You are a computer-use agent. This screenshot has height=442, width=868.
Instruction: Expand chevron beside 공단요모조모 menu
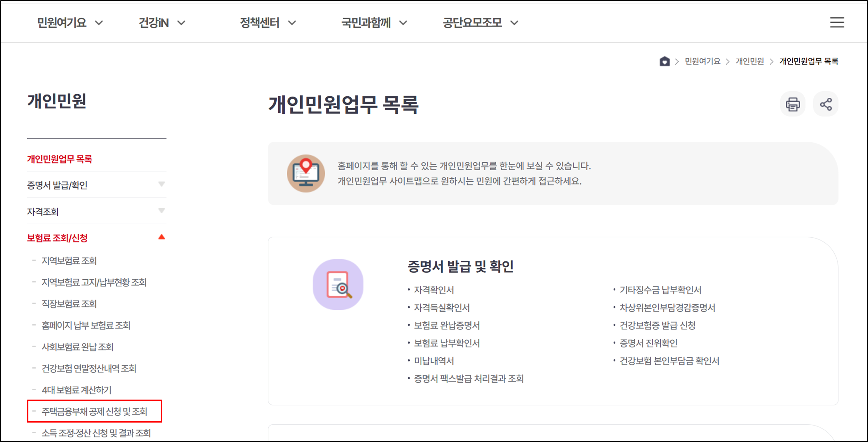[514, 23]
